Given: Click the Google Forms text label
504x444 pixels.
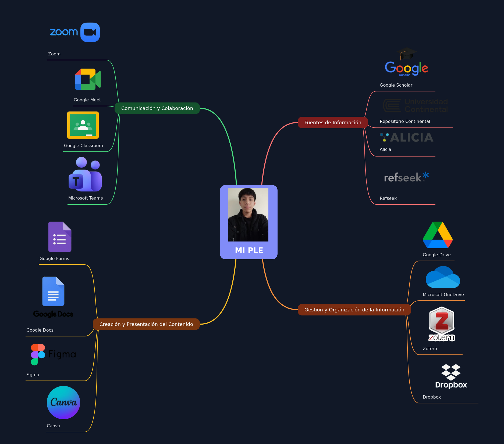Looking at the screenshot, I should [x=54, y=258].
